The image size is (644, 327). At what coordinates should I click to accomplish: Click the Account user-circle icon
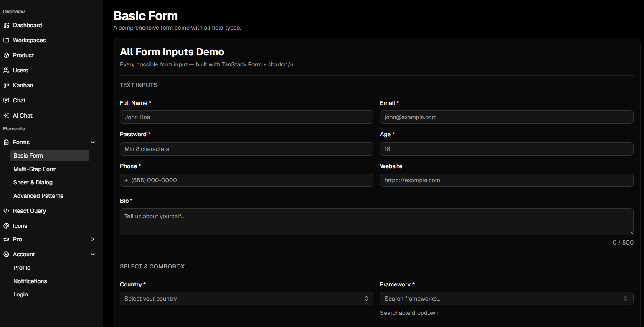click(x=6, y=254)
